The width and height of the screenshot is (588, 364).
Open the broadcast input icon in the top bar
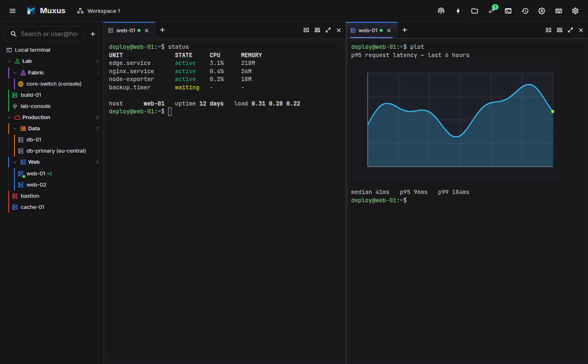tap(441, 11)
